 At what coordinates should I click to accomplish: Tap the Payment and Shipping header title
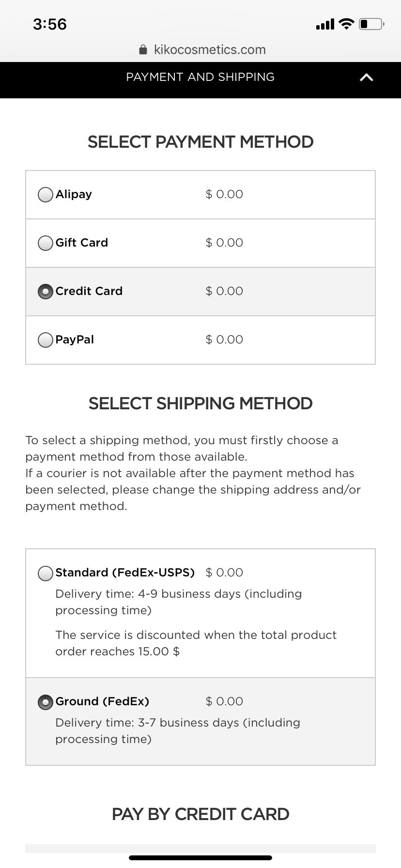tap(200, 77)
